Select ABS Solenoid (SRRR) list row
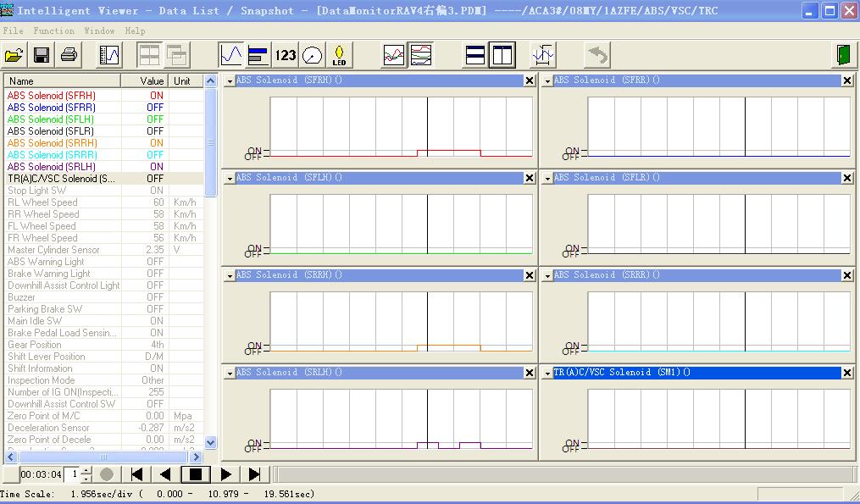The width and height of the screenshot is (860, 504). (104, 155)
